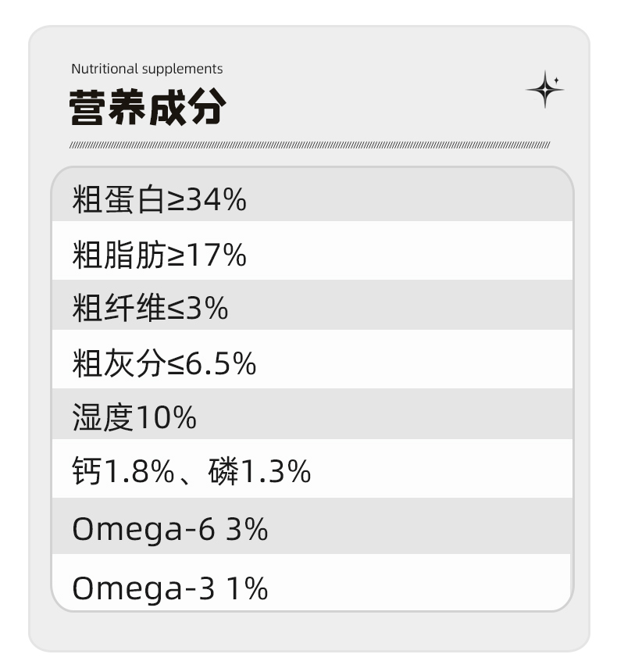
Task: Click the ≤ symbol in the 粗纤维 row
Action: click(175, 309)
